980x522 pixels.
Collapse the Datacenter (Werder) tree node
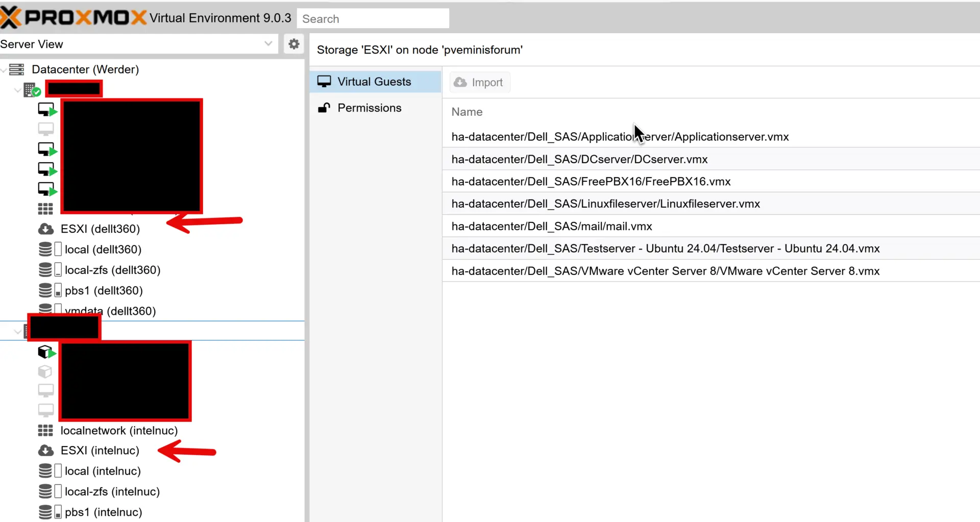point(4,69)
